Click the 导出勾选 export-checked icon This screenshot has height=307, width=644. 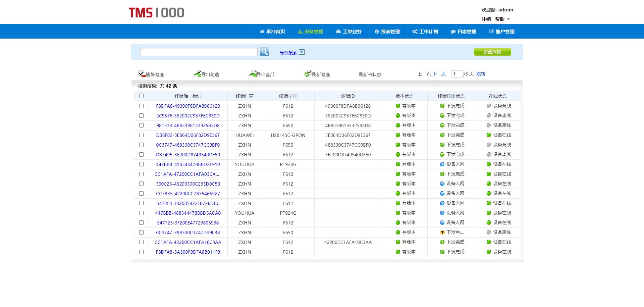197,73
